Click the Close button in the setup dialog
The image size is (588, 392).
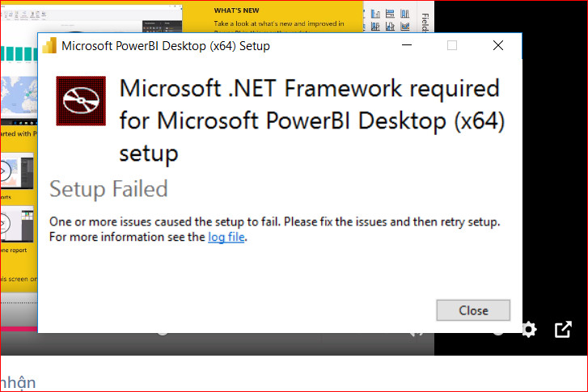pyautogui.click(x=473, y=310)
